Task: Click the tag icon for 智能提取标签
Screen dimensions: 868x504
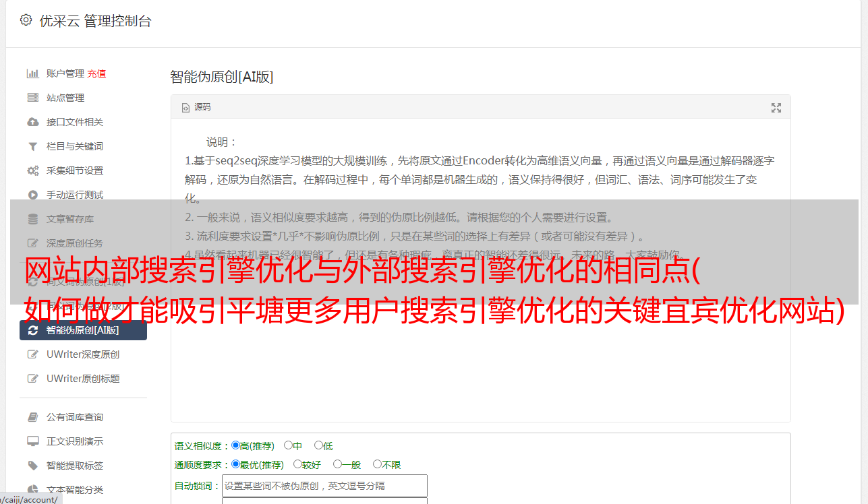Action: tap(32, 466)
